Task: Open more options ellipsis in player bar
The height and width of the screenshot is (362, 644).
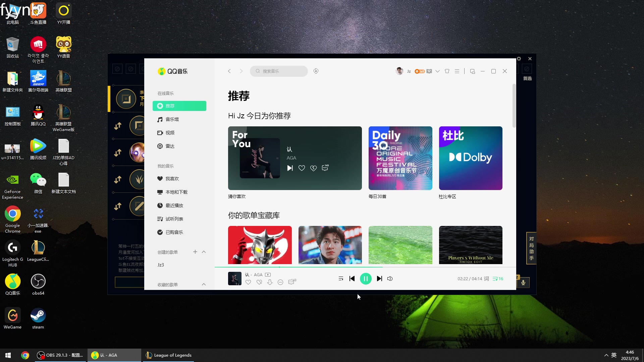Action: pyautogui.click(x=280, y=282)
